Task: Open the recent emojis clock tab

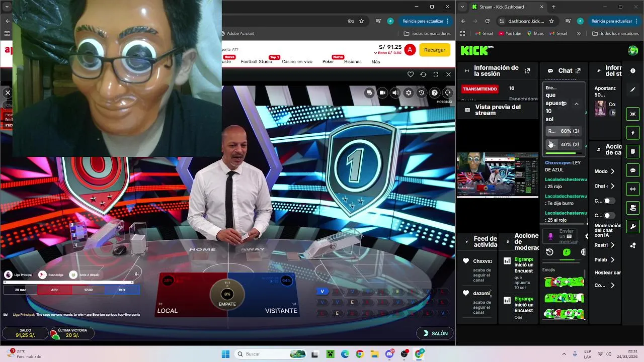Action: click(549, 252)
